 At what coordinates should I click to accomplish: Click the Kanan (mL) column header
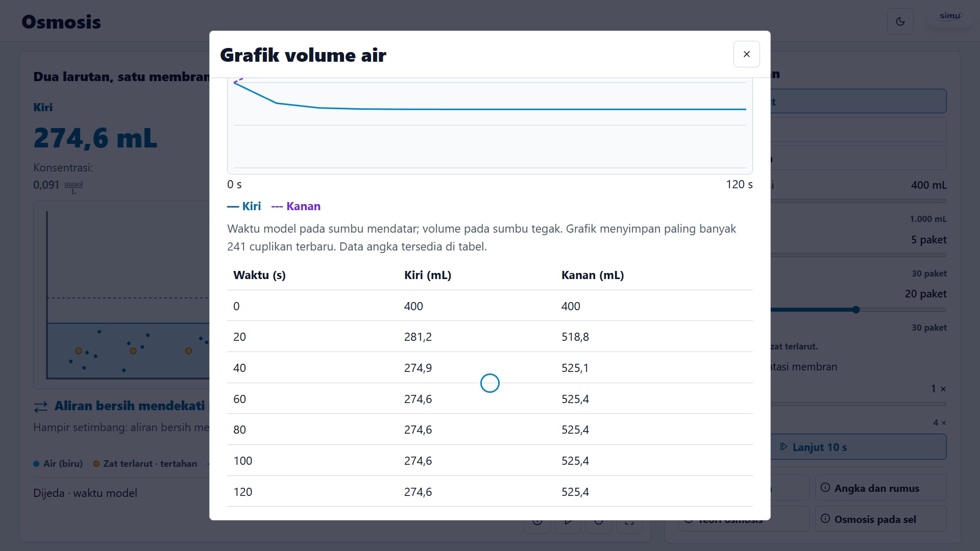point(593,275)
